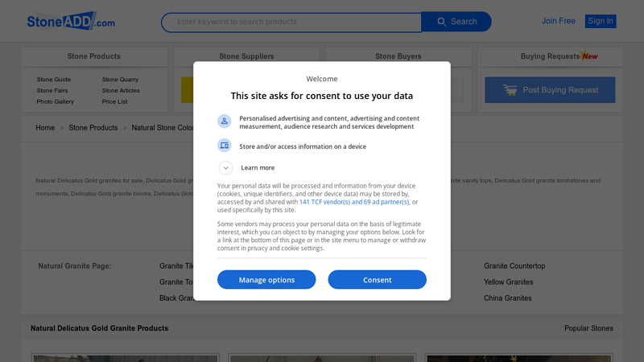Open the Stone Products tab
Viewport: 644px width, 362px height.
94,56
